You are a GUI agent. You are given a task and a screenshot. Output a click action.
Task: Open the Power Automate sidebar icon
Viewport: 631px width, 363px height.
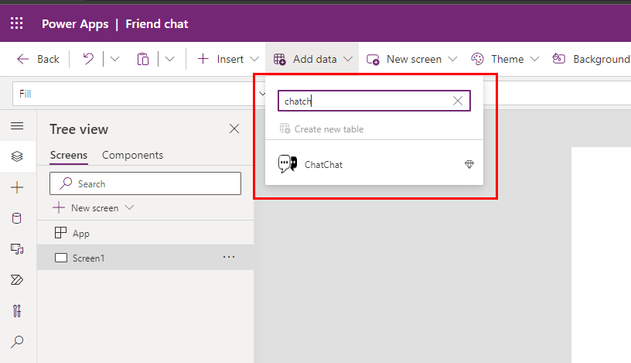coord(17,280)
